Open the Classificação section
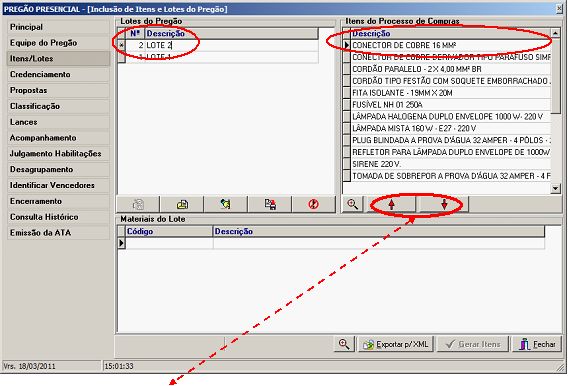568x386 pixels. [58, 106]
